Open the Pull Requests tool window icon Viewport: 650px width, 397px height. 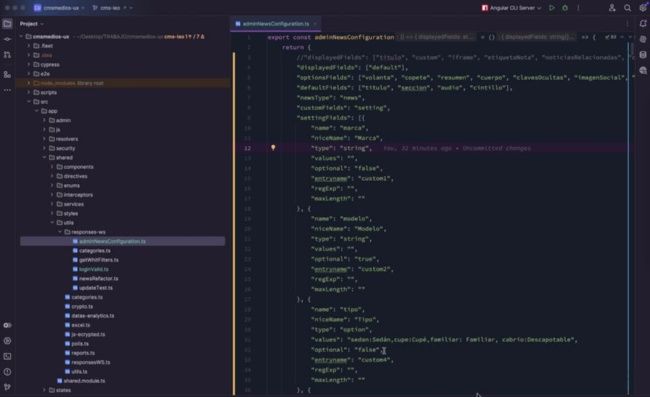pos(7,55)
